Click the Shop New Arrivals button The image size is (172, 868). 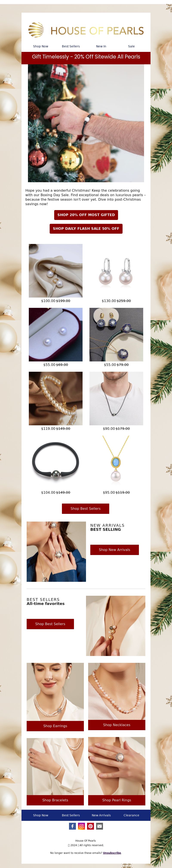pyautogui.click(x=115, y=550)
